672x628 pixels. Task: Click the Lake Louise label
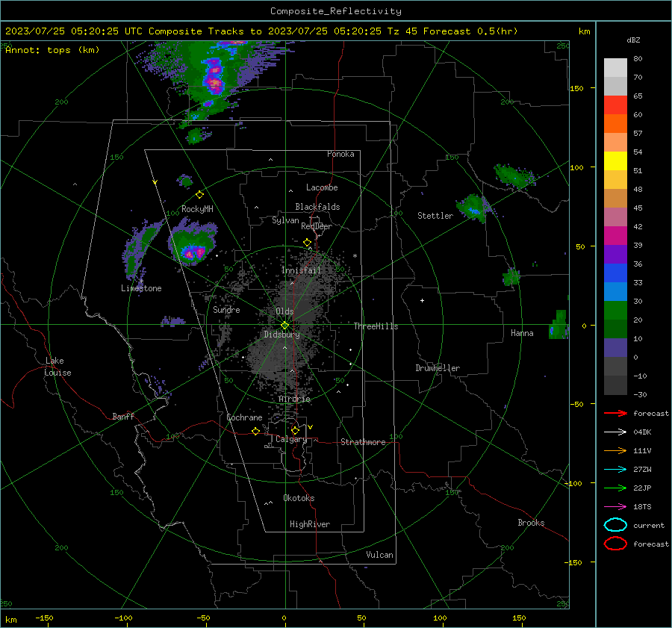57,367
